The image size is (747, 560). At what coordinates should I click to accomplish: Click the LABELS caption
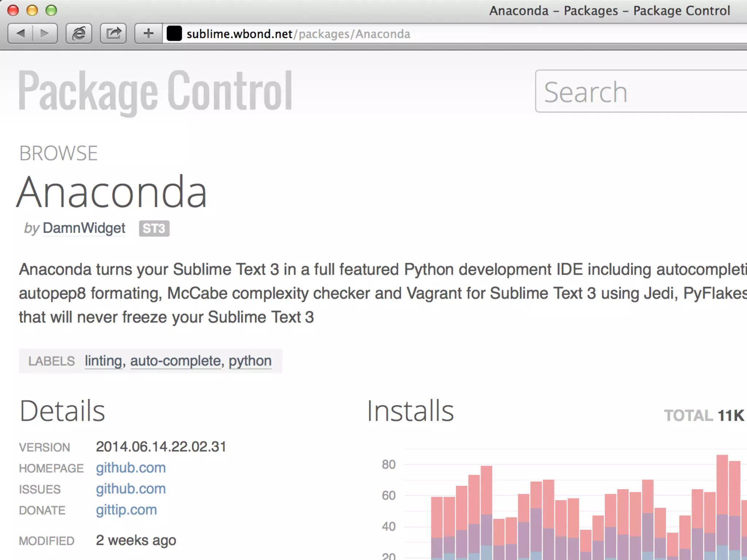[x=51, y=361]
